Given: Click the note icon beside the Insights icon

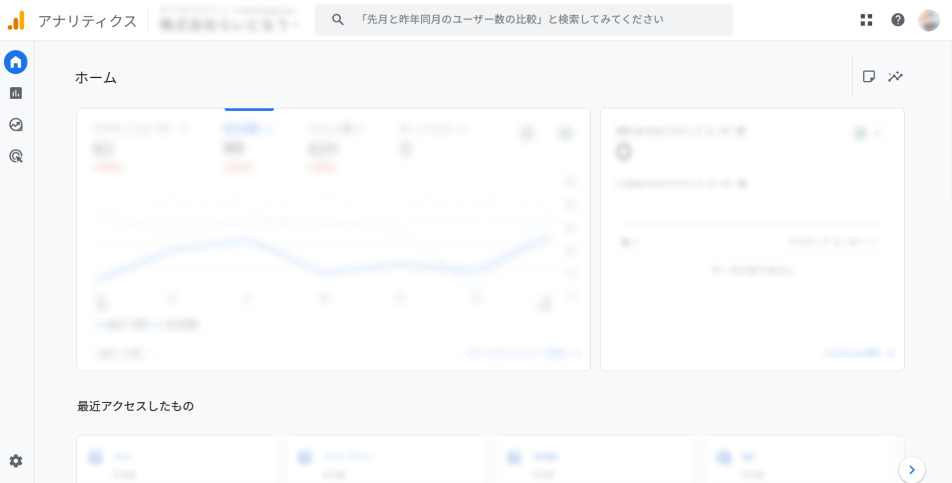Looking at the screenshot, I should point(869,76).
